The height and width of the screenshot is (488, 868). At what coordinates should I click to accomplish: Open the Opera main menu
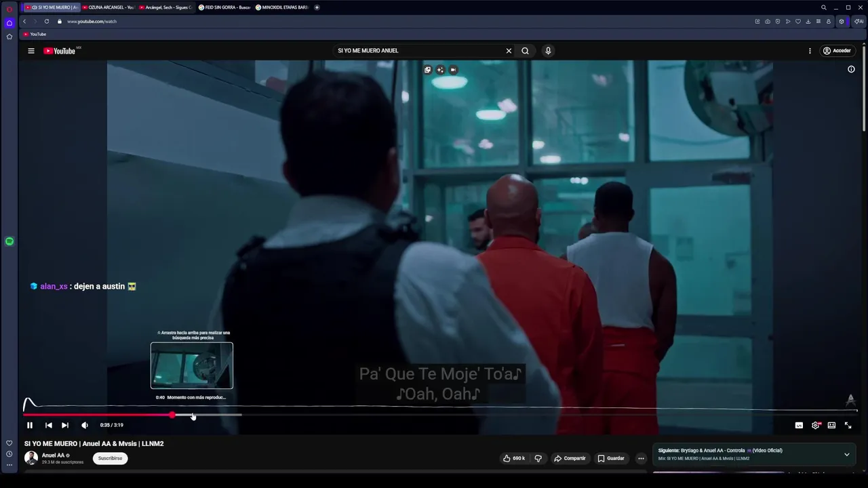coord(9,9)
